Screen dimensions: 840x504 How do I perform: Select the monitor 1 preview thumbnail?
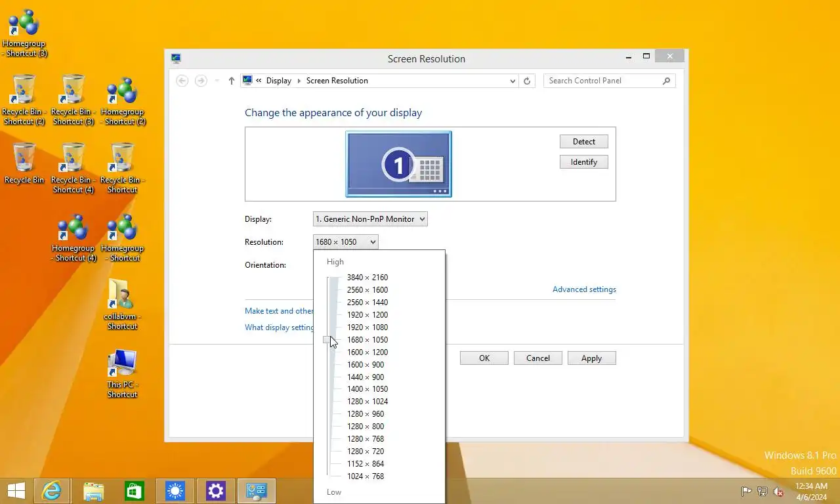click(x=399, y=164)
